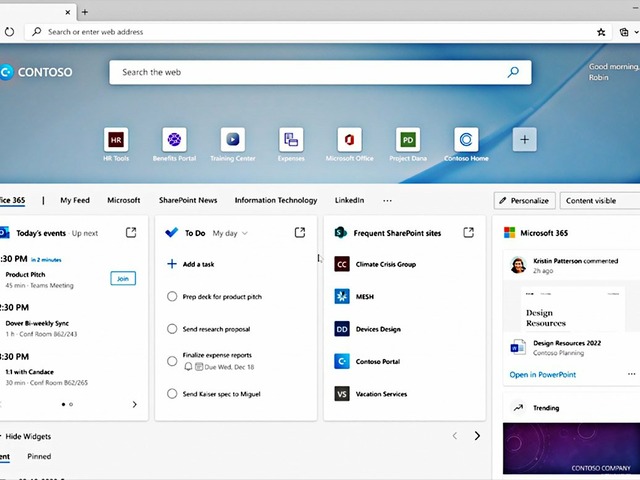This screenshot has height=480, width=640.
Task: Expand the My day dropdown
Action: coord(230,233)
